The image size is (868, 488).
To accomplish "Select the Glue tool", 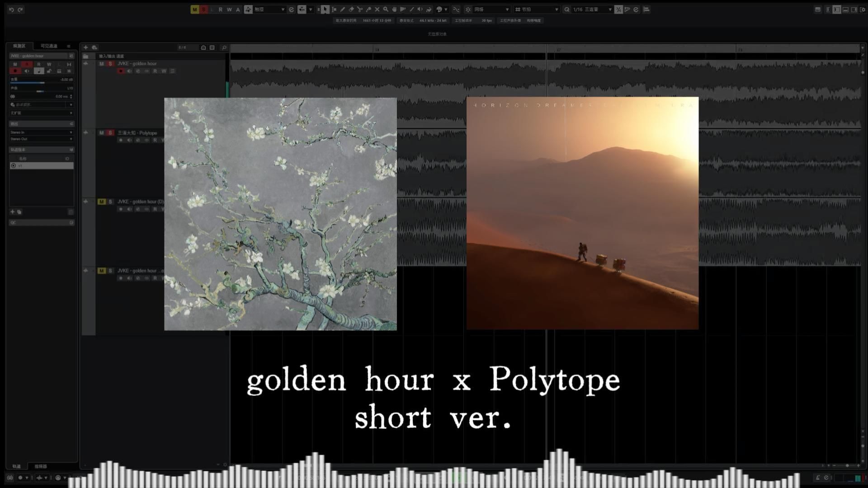I will [x=368, y=9].
